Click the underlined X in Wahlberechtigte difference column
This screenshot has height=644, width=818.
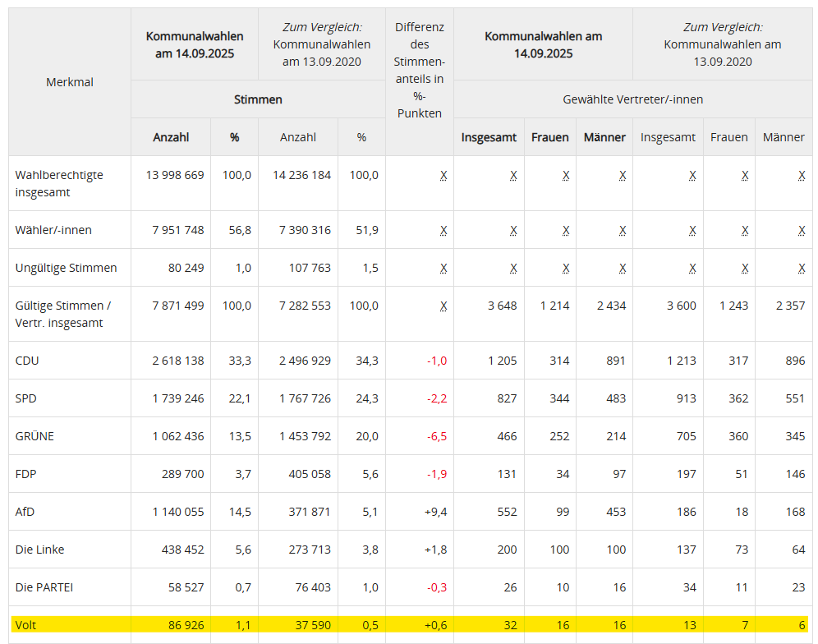(443, 176)
